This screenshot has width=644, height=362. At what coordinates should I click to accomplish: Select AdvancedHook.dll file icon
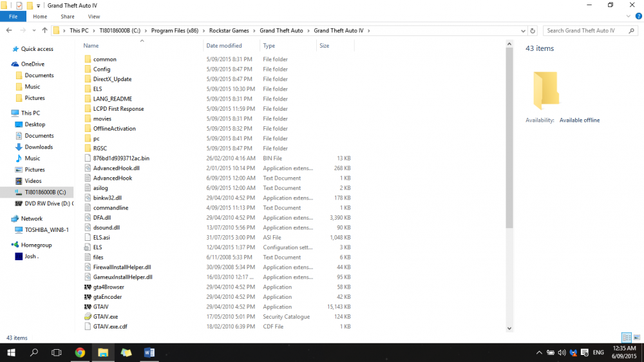tap(88, 167)
